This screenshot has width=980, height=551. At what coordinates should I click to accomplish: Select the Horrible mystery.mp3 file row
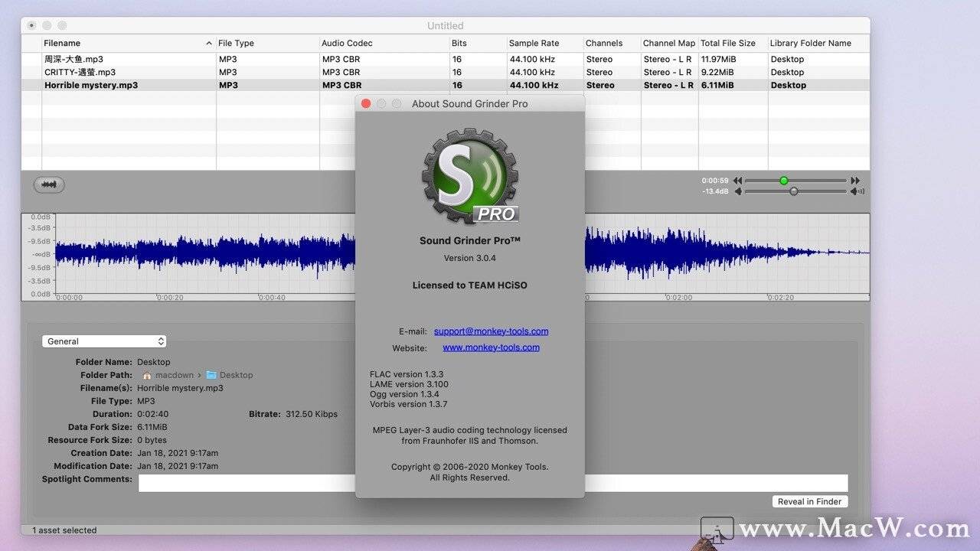[x=446, y=85]
